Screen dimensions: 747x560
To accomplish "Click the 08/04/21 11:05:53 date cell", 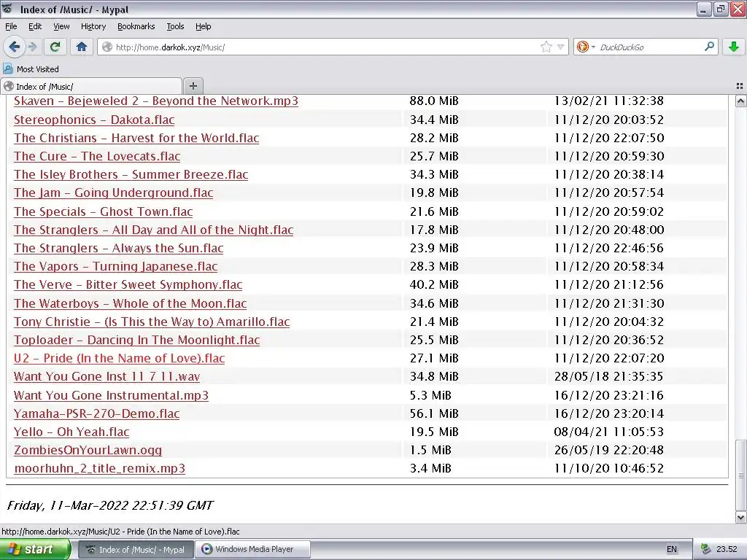I will pyautogui.click(x=608, y=432).
